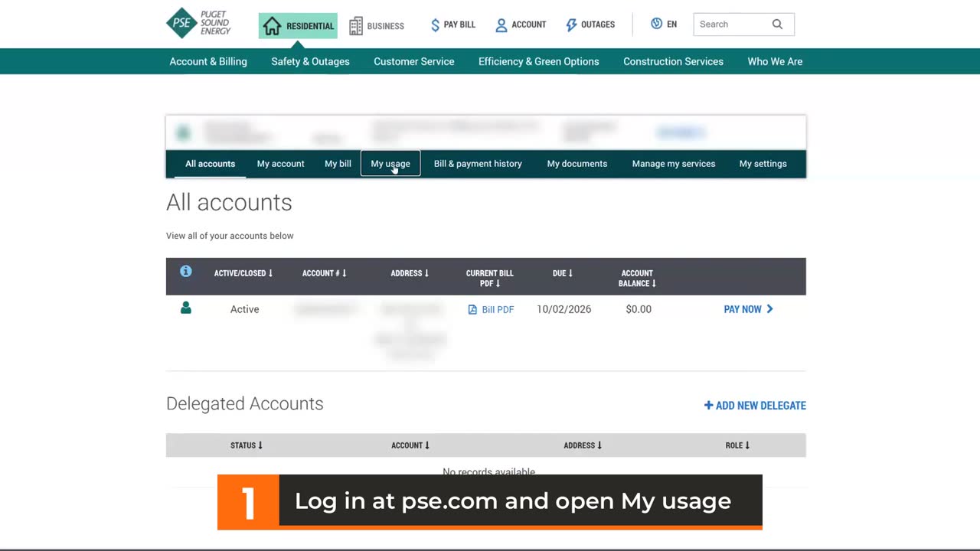The width and height of the screenshot is (980, 551).
Task: Click the plus icon for Add New Delegate
Action: pyautogui.click(x=708, y=406)
